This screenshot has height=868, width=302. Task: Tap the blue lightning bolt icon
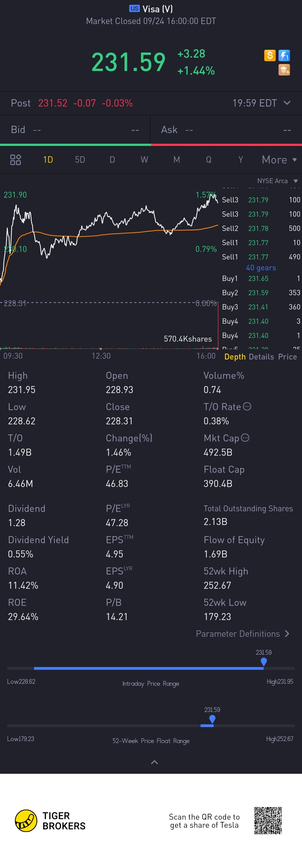pos(284,55)
